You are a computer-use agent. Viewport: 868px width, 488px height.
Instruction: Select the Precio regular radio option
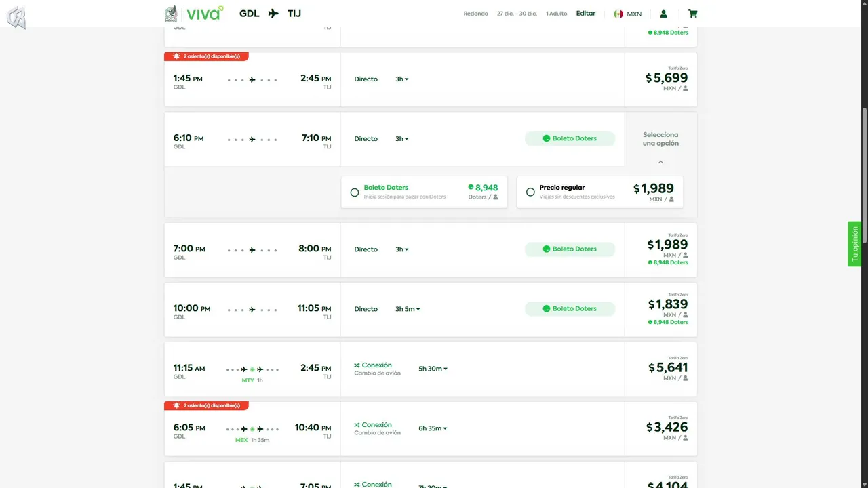pos(530,192)
